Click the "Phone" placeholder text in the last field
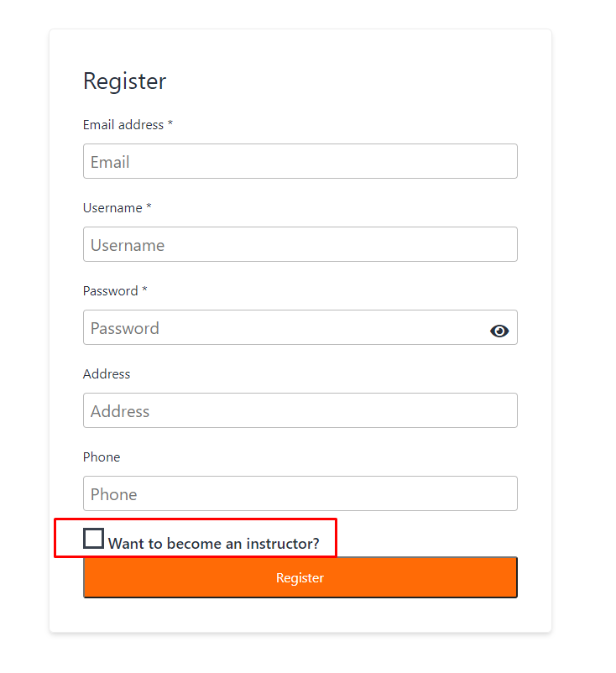 [x=113, y=494]
